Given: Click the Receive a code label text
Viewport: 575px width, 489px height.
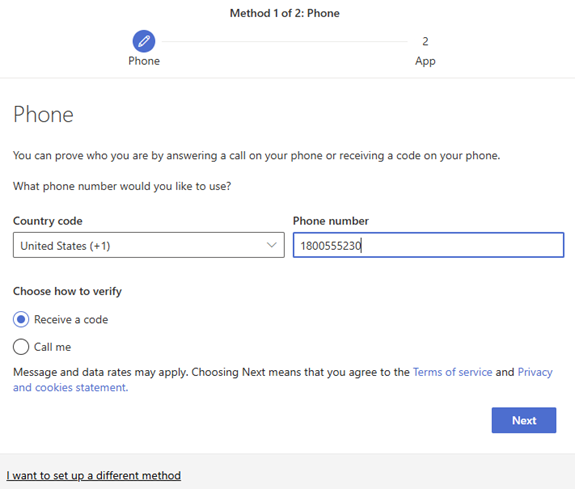Looking at the screenshot, I should click(71, 320).
